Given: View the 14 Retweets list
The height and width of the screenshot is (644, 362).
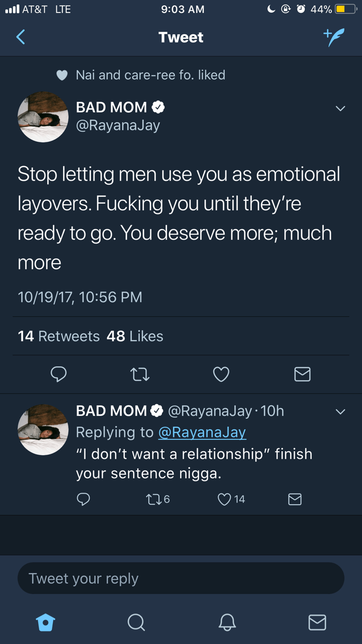Looking at the screenshot, I should click(59, 336).
